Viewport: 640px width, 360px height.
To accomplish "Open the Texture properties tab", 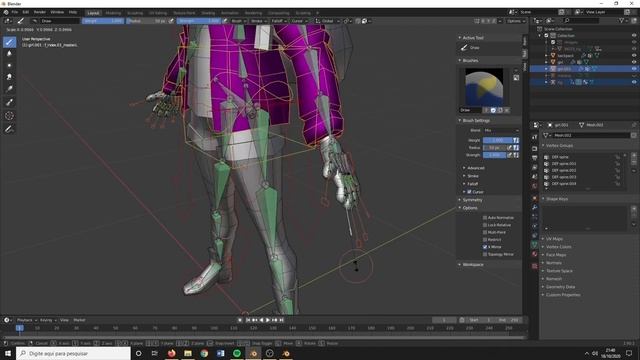I will 535,266.
